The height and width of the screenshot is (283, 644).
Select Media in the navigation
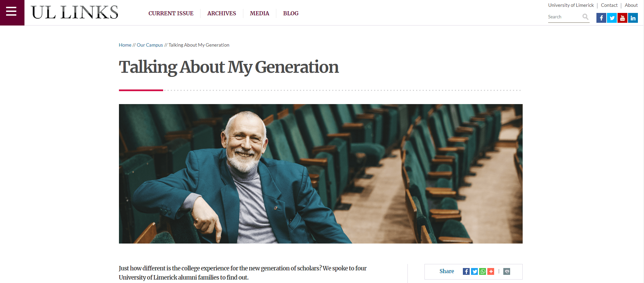[260, 13]
